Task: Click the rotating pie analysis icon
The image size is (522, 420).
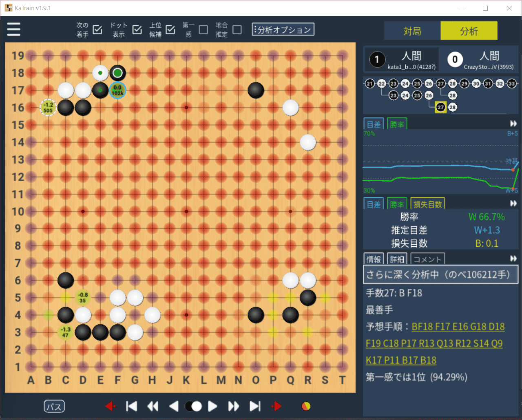Action: coord(306,406)
